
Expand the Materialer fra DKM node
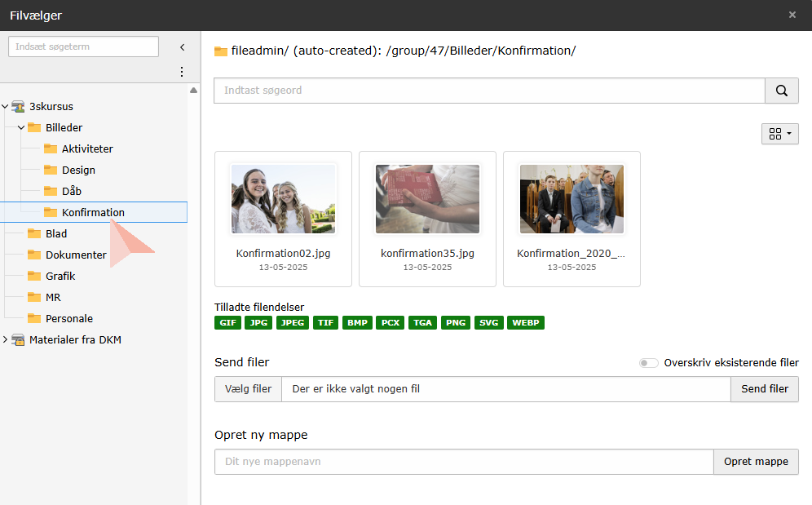[5, 339]
